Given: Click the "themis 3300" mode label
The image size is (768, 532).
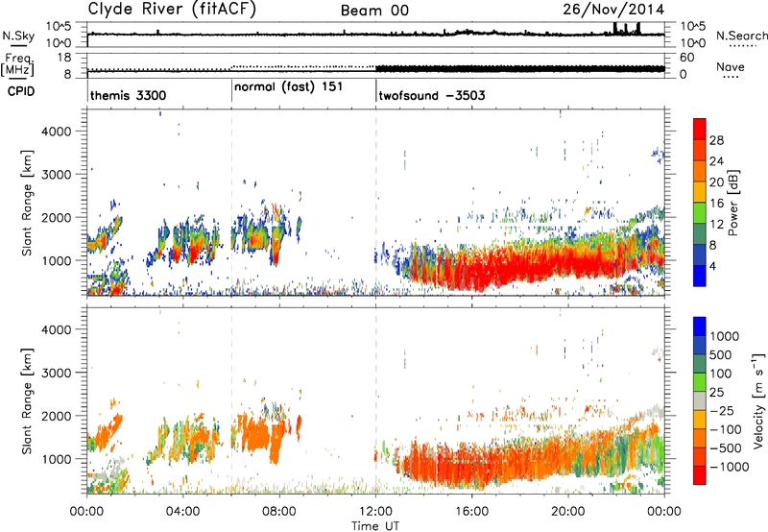Looking at the screenshot, I should 128,95.
